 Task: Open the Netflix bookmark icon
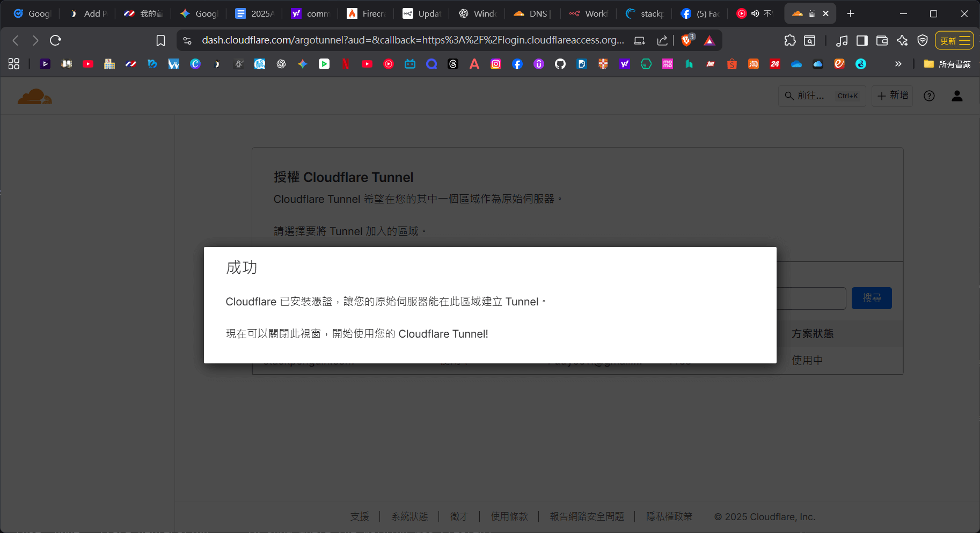click(x=346, y=64)
